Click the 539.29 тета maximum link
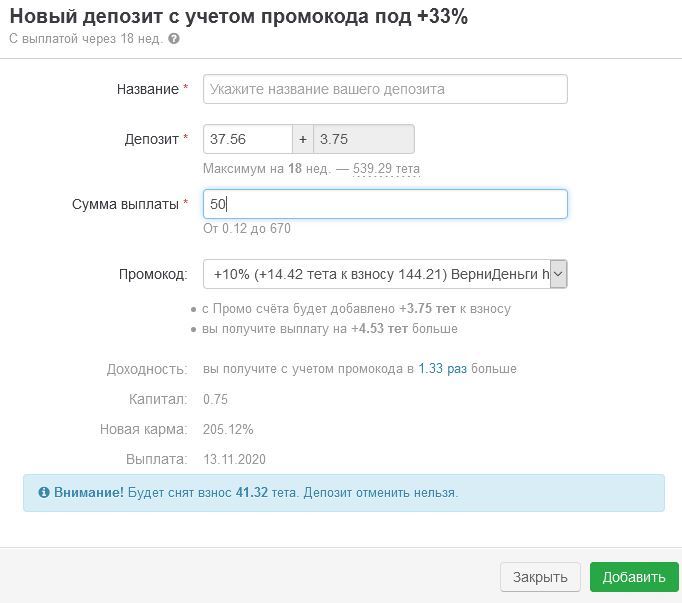 (386, 169)
